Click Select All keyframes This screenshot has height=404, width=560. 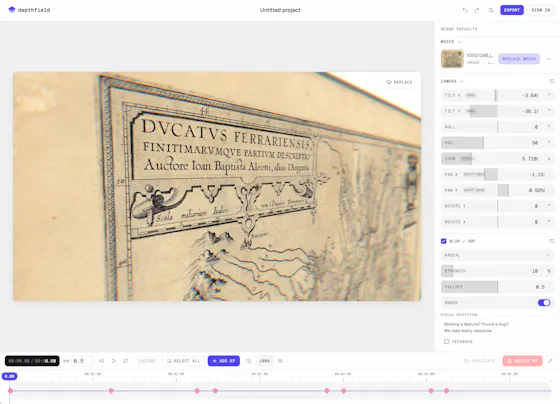tap(183, 361)
